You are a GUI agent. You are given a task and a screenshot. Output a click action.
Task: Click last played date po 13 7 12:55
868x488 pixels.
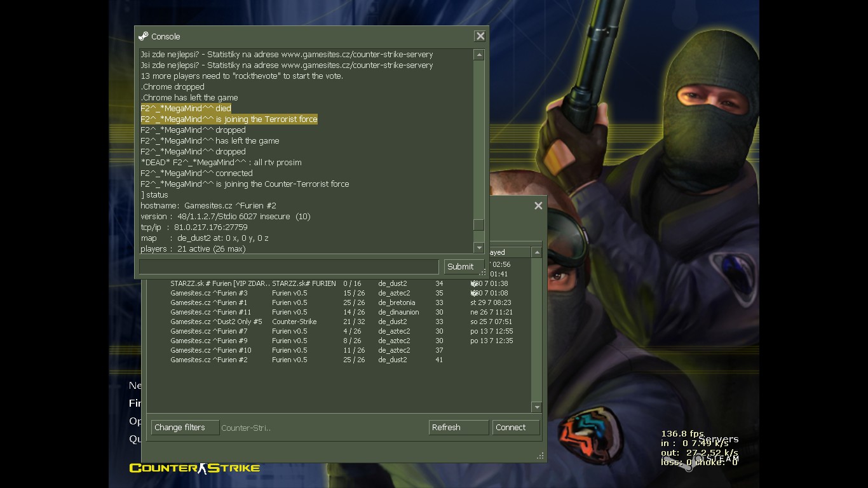pos(491,331)
